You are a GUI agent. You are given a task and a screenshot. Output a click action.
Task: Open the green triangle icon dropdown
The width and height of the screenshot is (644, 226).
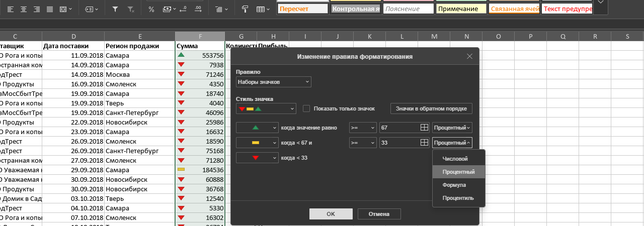[x=257, y=128]
